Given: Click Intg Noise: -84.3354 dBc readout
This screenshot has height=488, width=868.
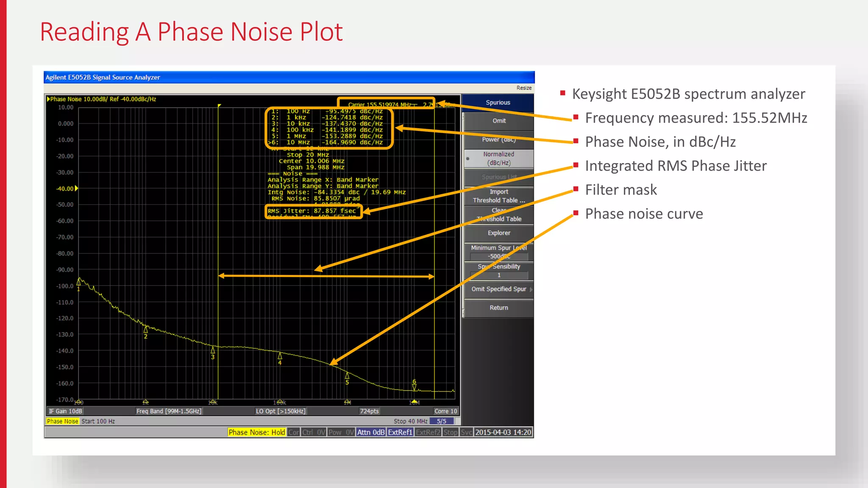Looking at the screenshot, I should point(337,192).
